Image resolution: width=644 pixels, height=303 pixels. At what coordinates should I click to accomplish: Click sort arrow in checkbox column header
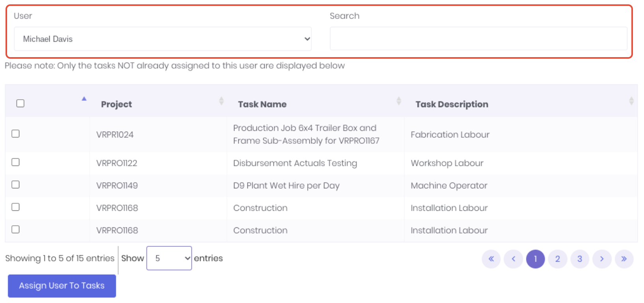(x=84, y=99)
